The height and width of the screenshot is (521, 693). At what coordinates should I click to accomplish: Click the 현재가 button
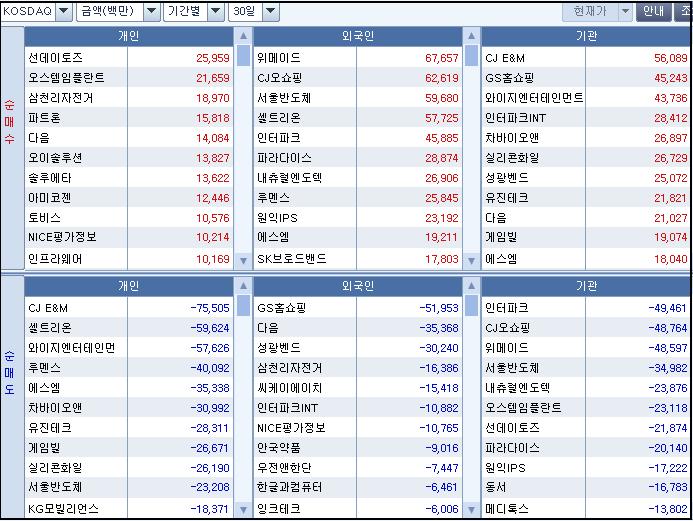[x=590, y=11]
